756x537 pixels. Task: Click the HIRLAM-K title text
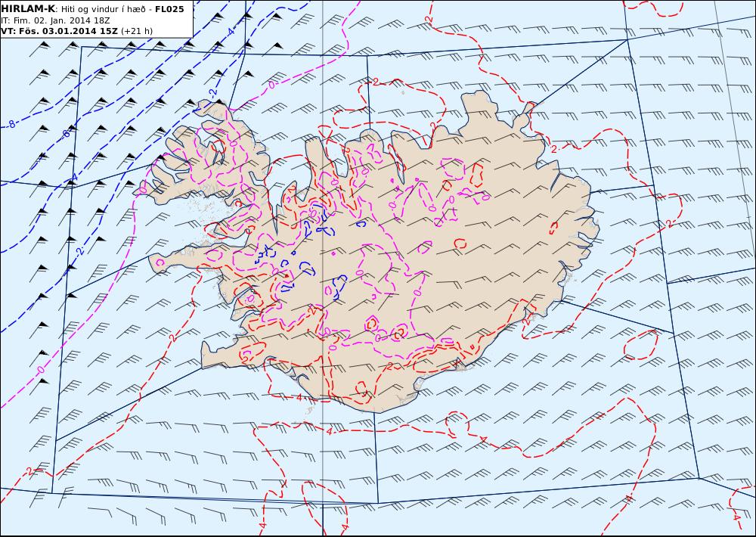point(28,8)
